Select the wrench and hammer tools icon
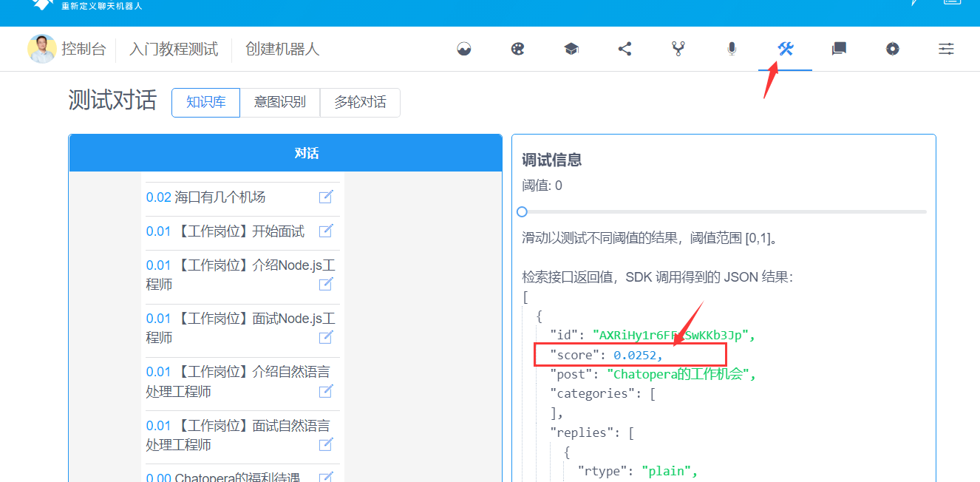The height and width of the screenshot is (482, 980). tap(785, 50)
